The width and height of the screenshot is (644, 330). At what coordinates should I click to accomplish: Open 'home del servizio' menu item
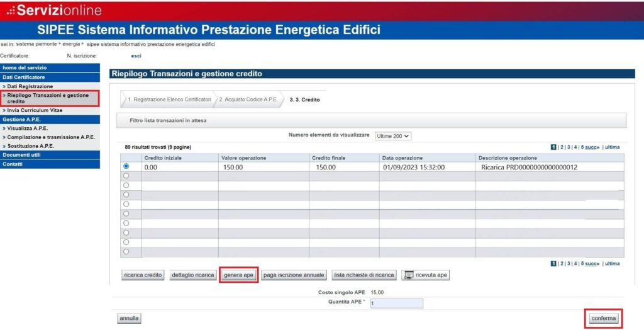[x=50, y=68]
